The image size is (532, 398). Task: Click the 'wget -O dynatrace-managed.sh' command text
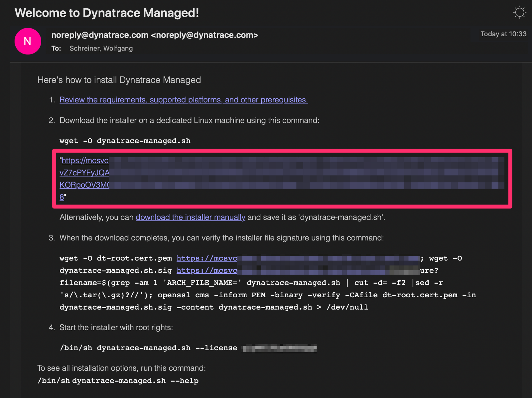[x=125, y=141]
